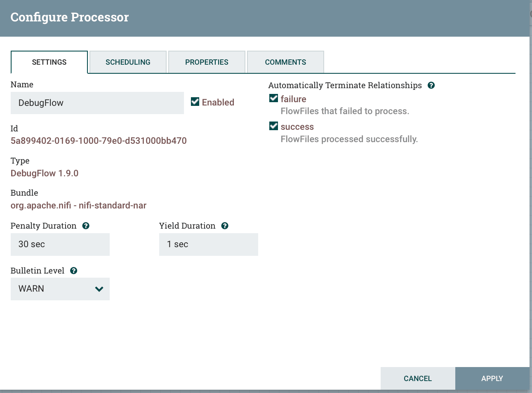The image size is (532, 393).
Task: Open the Properties tab
Action: (x=207, y=62)
